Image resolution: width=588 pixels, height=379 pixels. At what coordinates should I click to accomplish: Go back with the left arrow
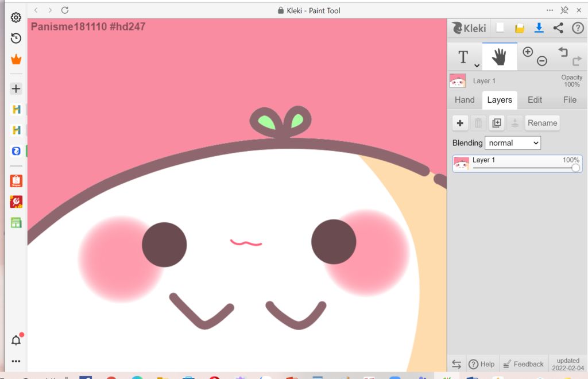tap(36, 10)
